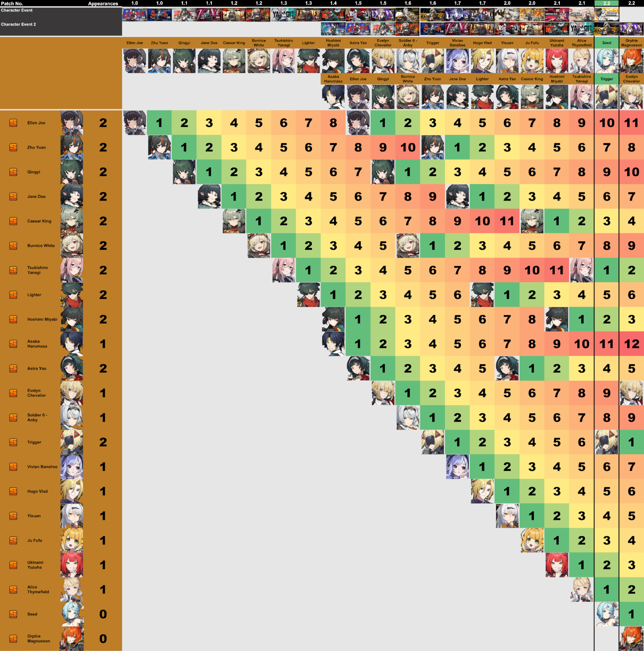Click Vivian Banshee's portrait in the column header
The width and height of the screenshot is (644, 651).
458,61
